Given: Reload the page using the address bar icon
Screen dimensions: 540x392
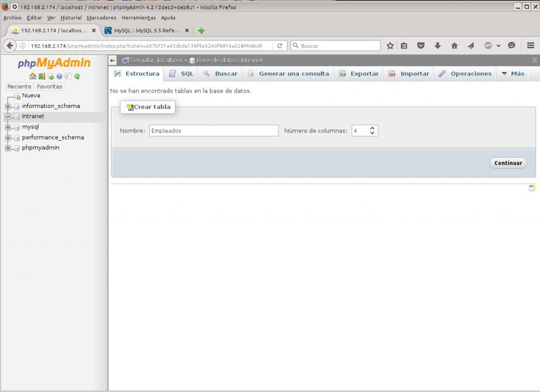Looking at the screenshot, I should [x=279, y=46].
